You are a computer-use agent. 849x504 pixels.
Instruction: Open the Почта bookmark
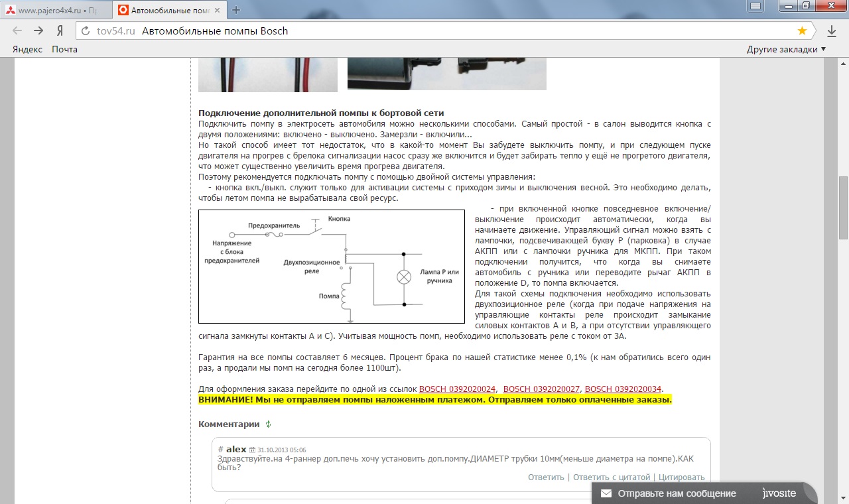click(65, 49)
